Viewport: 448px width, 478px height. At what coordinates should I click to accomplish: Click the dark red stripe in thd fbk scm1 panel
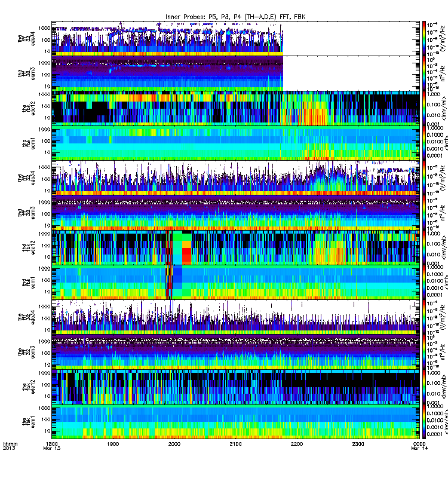click(169, 282)
